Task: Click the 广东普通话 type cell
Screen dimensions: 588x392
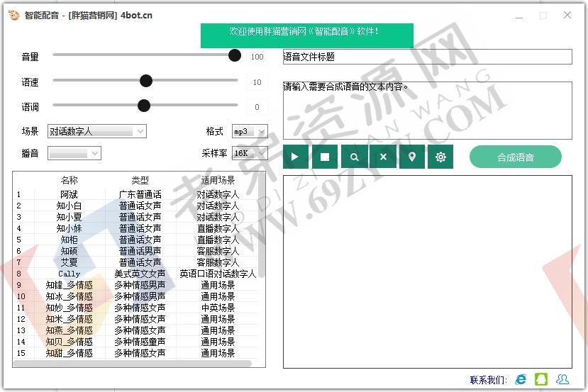Action: point(140,194)
